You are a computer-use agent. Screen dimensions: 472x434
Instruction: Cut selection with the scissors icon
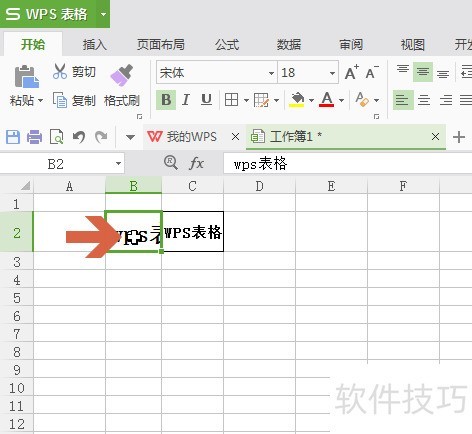pyautogui.click(x=60, y=71)
